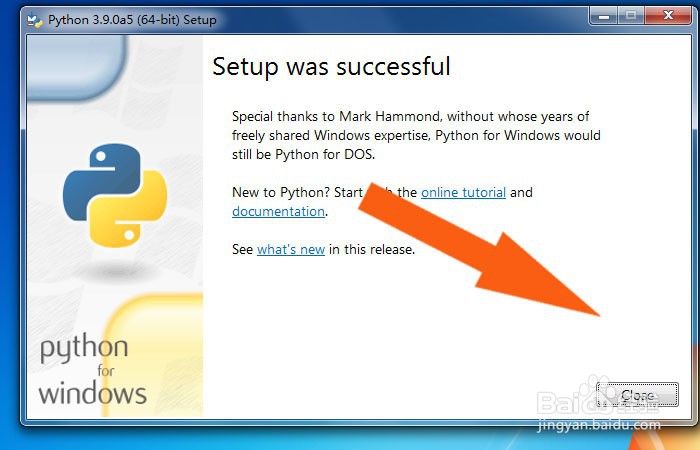Close the setup window with the red X
This screenshot has width=700, height=450.
coord(668,16)
